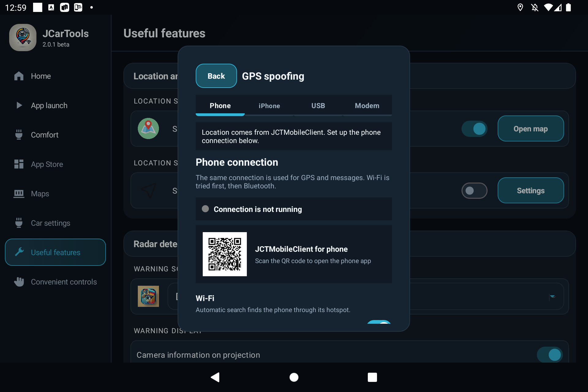Image resolution: width=588 pixels, height=392 pixels.
Task: Go to Home in the sidebar
Action: tap(55, 76)
